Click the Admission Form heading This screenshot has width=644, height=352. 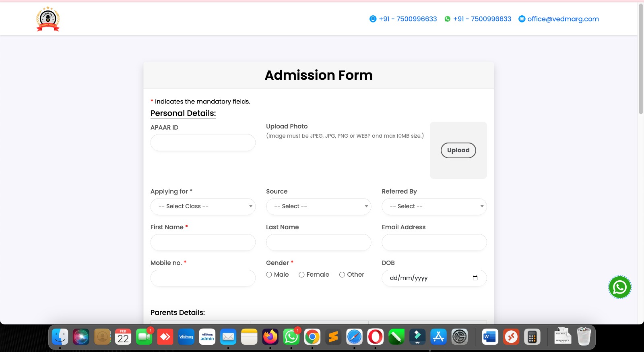(x=318, y=75)
